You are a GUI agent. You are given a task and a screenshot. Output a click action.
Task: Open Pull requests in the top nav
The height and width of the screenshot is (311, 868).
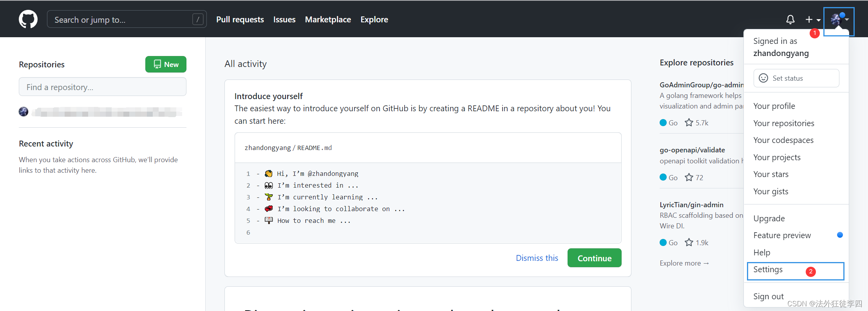point(240,19)
